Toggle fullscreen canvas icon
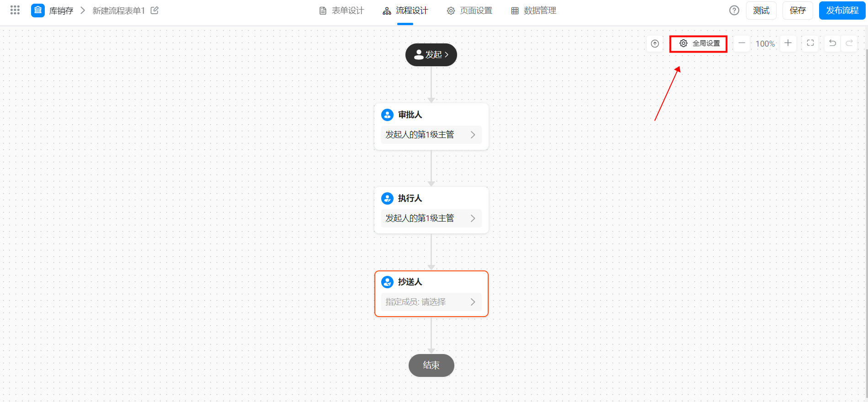 (810, 43)
